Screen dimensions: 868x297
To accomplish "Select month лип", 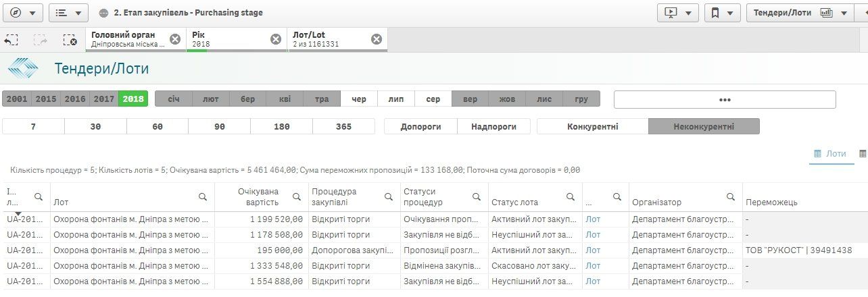I will tap(396, 99).
